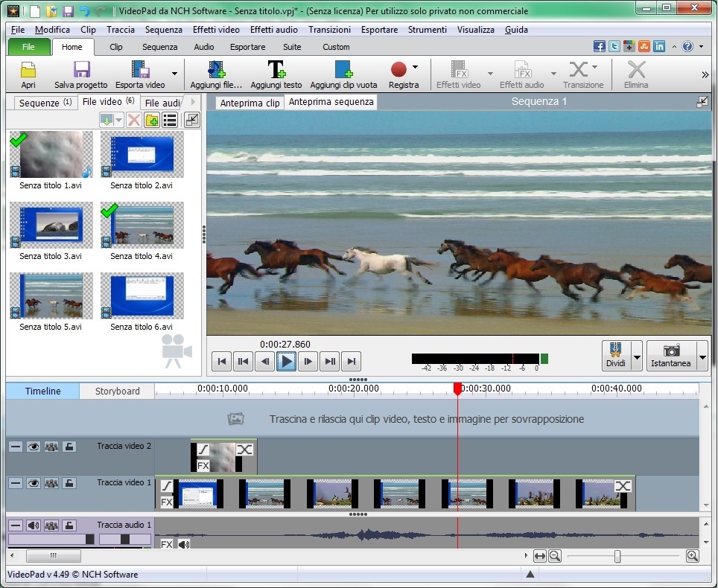Open the Effetti video menu
The width and height of the screenshot is (718, 588).
coord(216,30)
